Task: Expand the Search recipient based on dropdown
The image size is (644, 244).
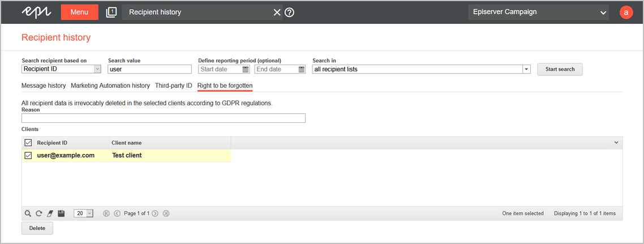Action: (x=97, y=69)
